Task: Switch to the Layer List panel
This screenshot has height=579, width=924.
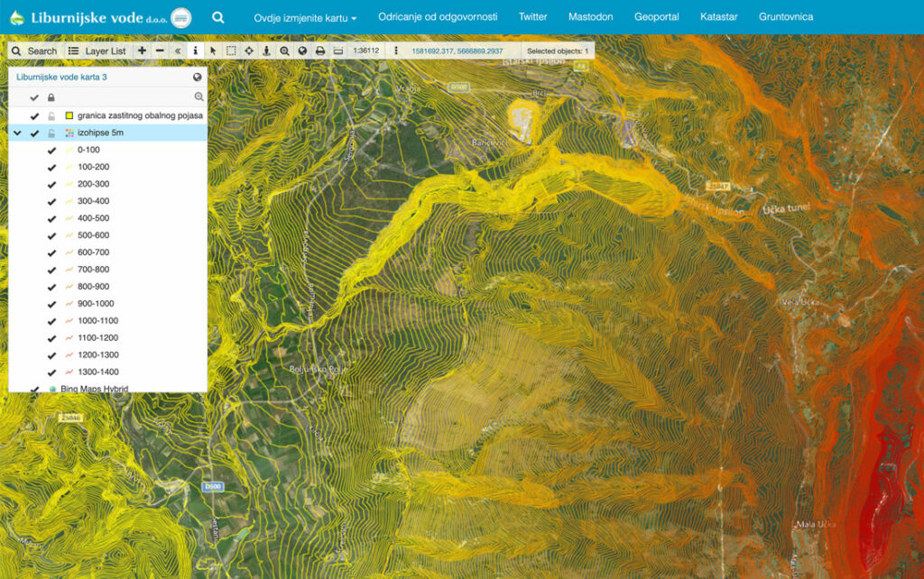Action: tap(99, 51)
